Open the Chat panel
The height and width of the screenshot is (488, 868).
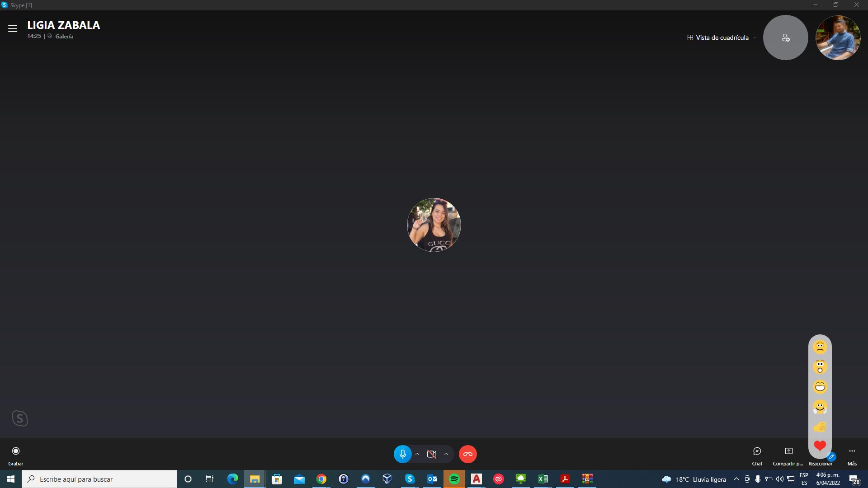pyautogui.click(x=757, y=454)
